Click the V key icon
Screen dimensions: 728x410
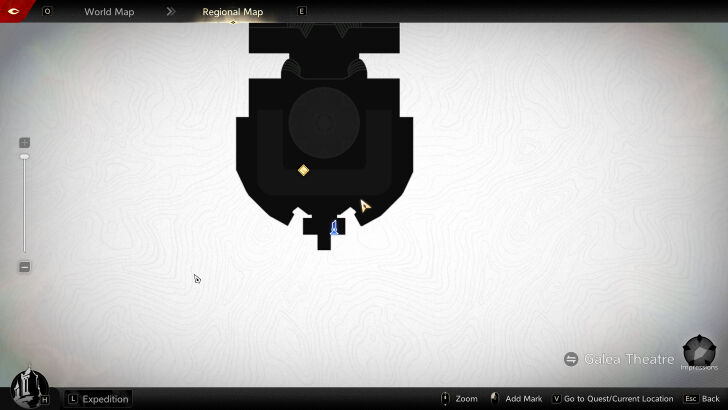(556, 399)
